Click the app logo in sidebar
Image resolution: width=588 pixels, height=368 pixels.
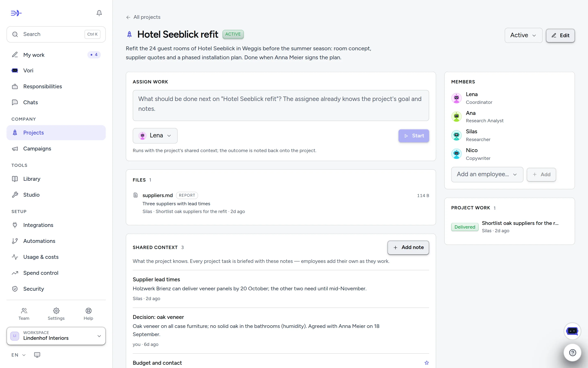click(x=16, y=13)
